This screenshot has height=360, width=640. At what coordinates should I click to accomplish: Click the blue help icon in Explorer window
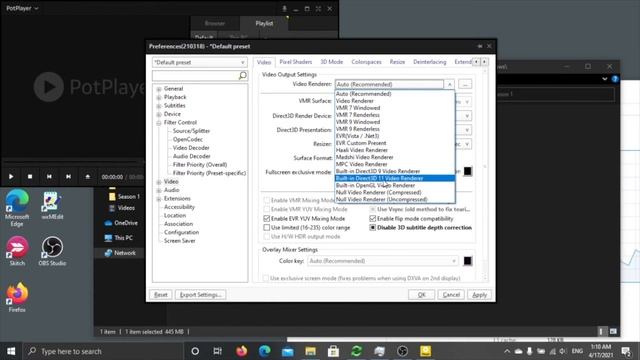coord(615,79)
